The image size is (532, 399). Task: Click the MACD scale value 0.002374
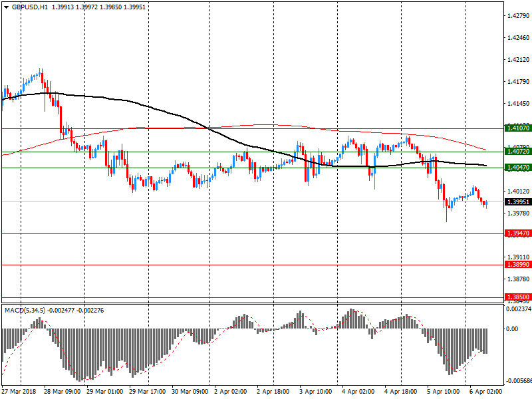[519, 309]
